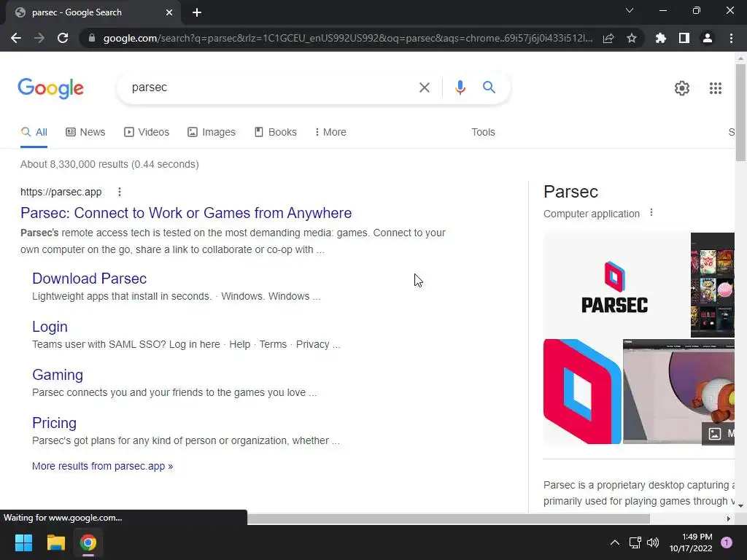The height and width of the screenshot is (560, 747).
Task: Click into the parsec search field
Action: [271, 87]
